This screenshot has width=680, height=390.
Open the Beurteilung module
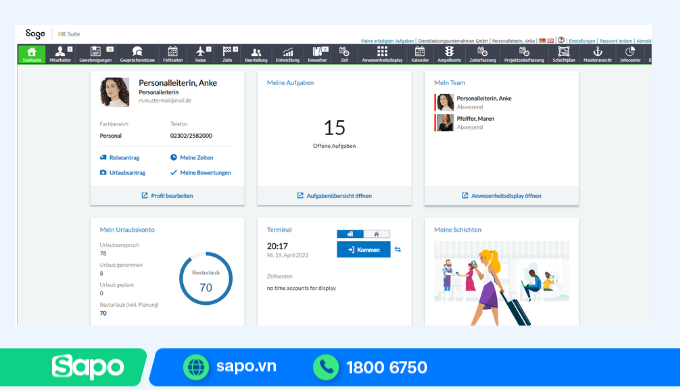coord(256,54)
